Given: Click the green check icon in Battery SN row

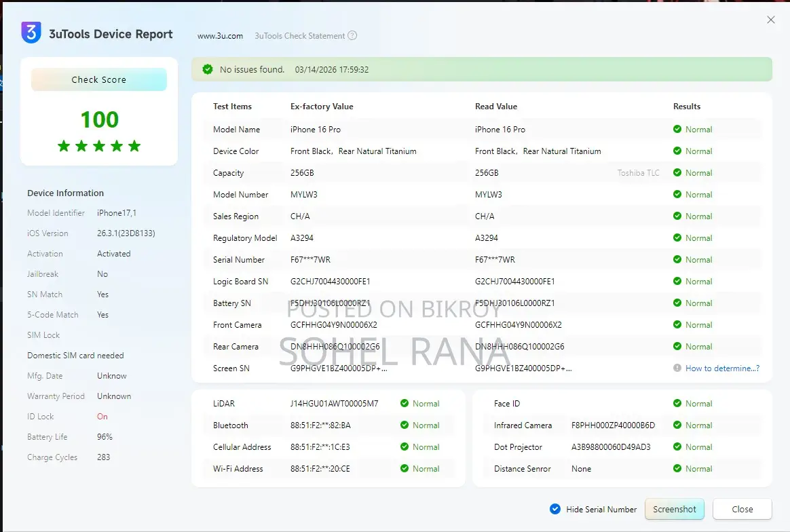Looking at the screenshot, I should 677,302.
